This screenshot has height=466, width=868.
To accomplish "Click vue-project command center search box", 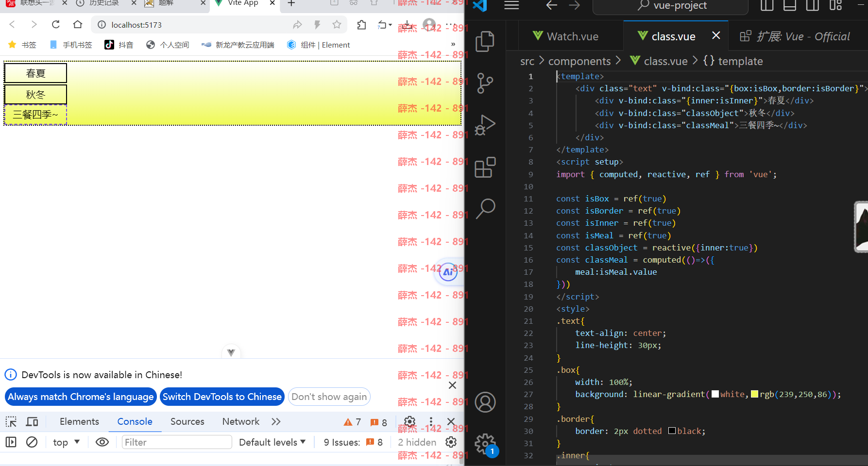I will click(670, 6).
